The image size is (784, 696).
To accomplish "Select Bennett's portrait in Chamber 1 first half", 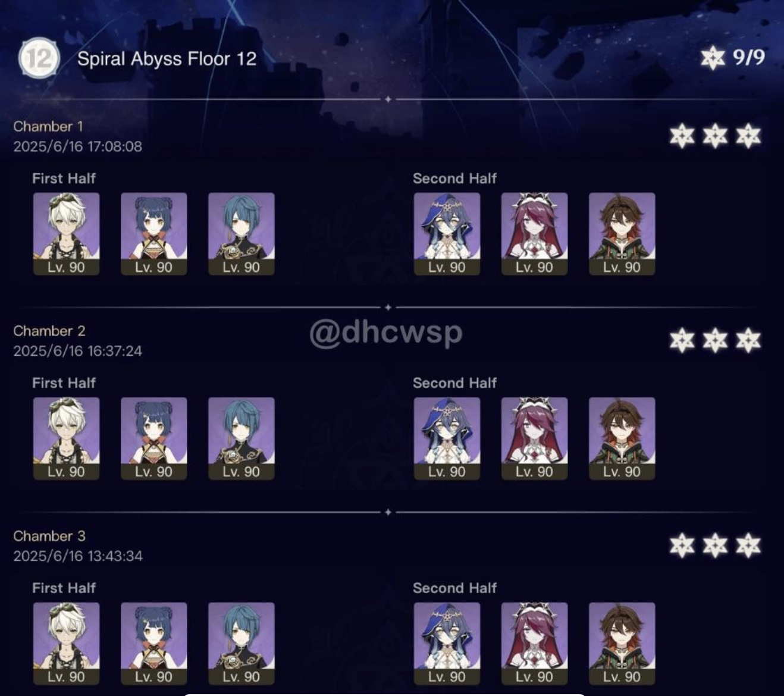I will pyautogui.click(x=66, y=234).
